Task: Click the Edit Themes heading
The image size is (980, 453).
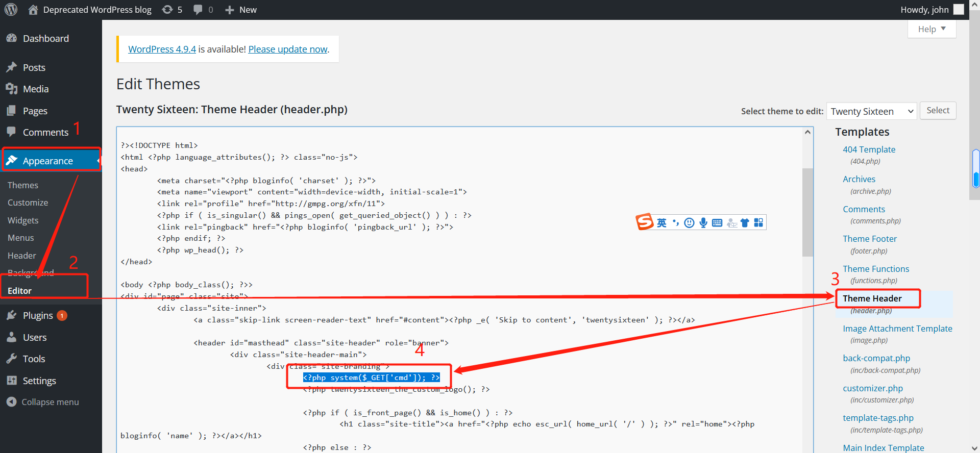Action: point(158,84)
